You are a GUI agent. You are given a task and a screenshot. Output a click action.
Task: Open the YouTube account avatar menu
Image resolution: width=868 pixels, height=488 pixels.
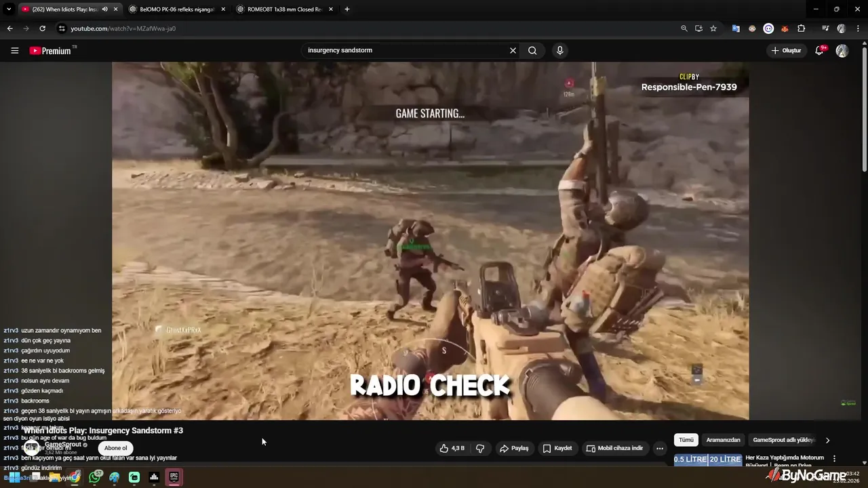coord(842,51)
